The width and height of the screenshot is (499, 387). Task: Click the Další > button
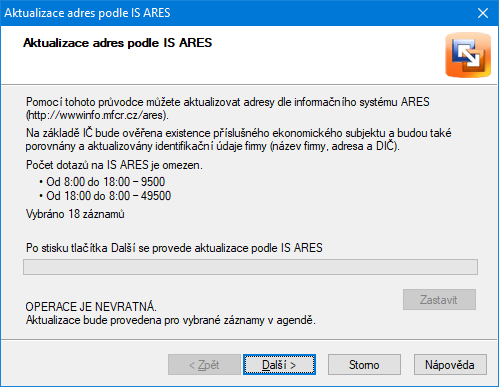(x=279, y=365)
